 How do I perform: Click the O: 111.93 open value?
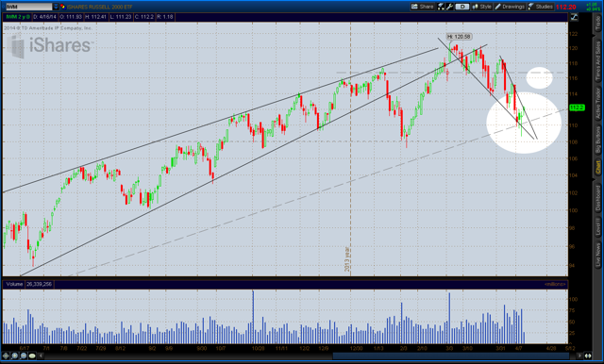[x=71, y=17]
